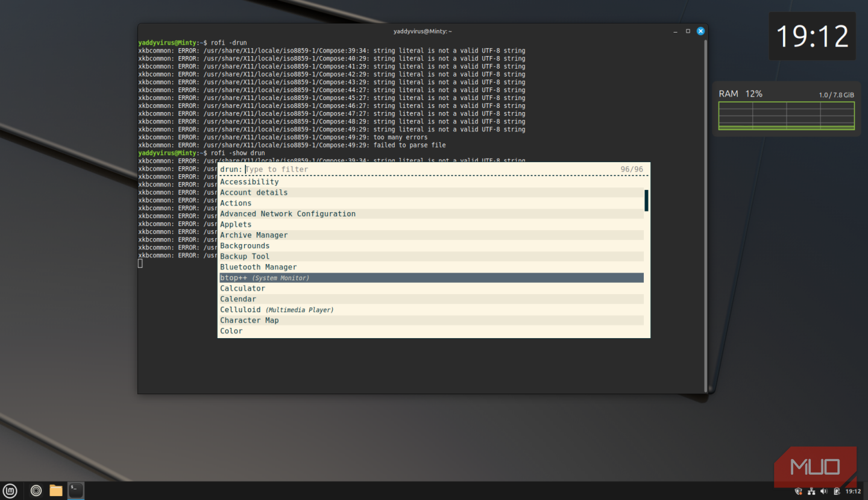The width and height of the screenshot is (868, 500).
Task: Click the 'failed to parse file' error line
Action: pos(292,145)
